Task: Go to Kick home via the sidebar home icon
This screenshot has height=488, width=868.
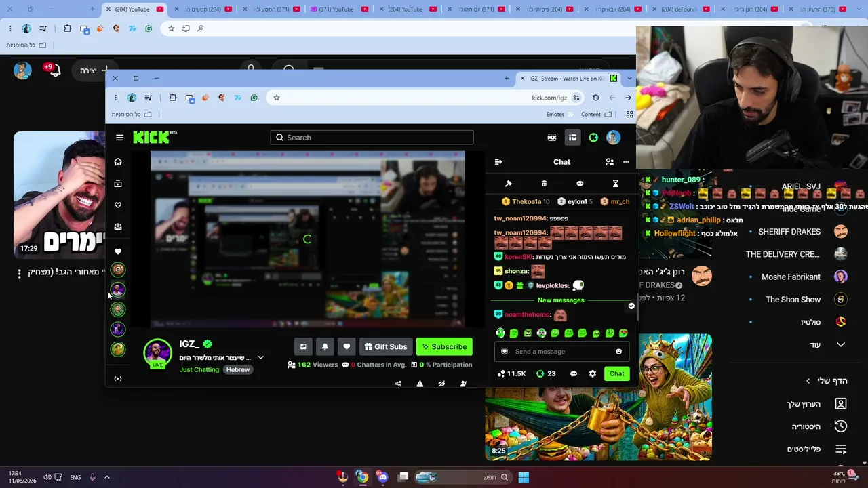Action: tap(118, 162)
